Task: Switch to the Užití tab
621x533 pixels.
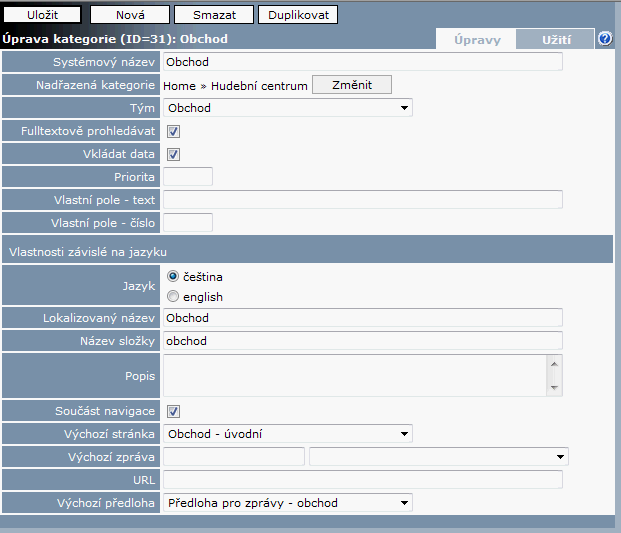Action: pyautogui.click(x=555, y=40)
